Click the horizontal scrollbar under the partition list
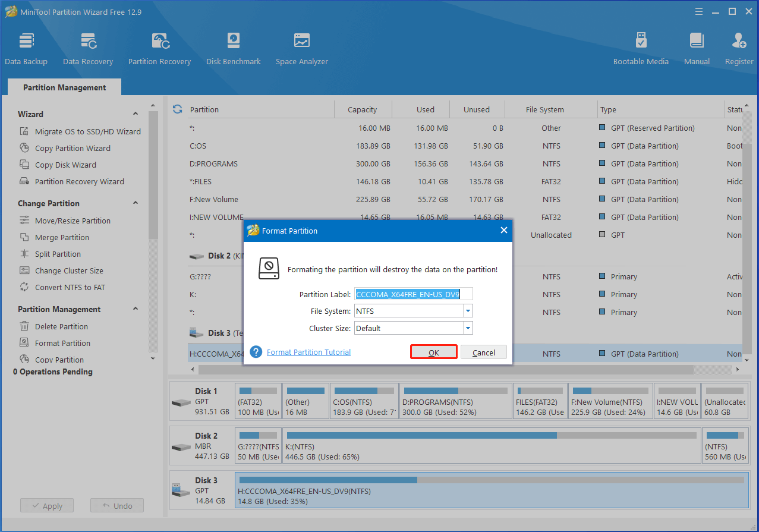Screen dimensions: 759x532 (446, 370)
